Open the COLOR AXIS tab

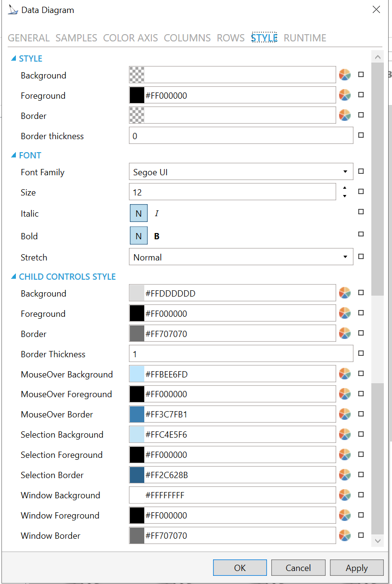(x=130, y=38)
